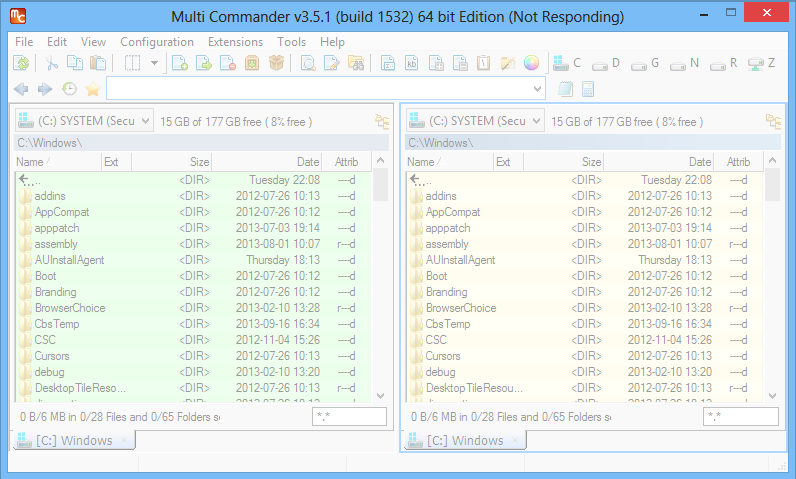
Task: Click the Copy toolbar icon
Action: pyautogui.click(x=75, y=63)
